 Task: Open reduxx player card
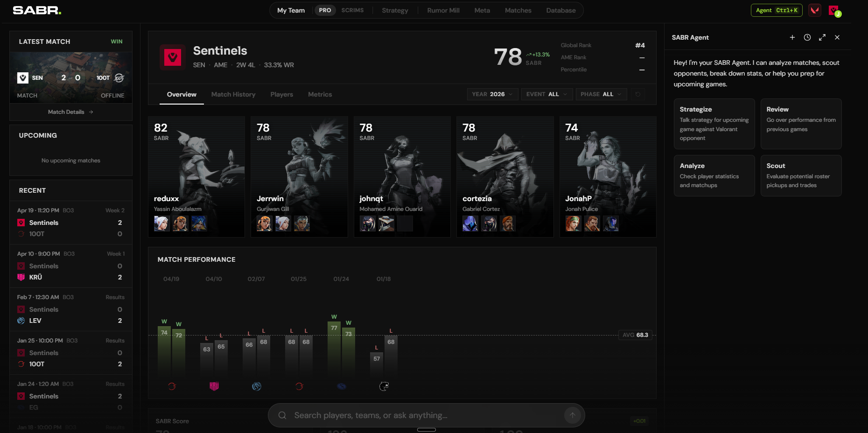196,177
